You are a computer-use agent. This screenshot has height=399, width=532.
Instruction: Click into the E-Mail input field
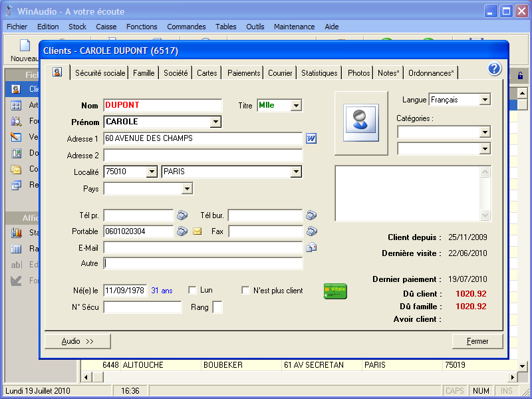point(203,247)
